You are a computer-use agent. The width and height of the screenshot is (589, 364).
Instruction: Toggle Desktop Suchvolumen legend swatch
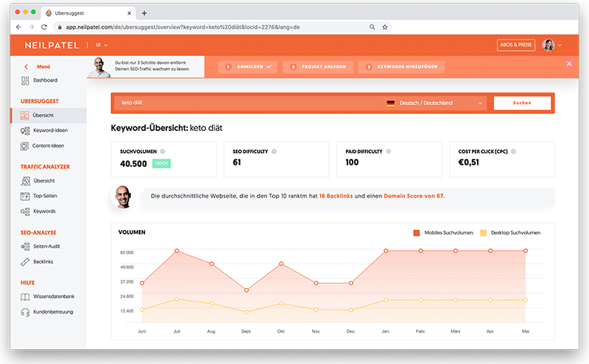pyautogui.click(x=483, y=233)
